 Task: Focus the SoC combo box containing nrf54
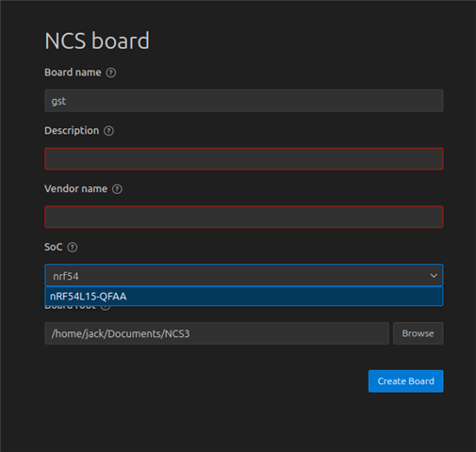(x=244, y=275)
